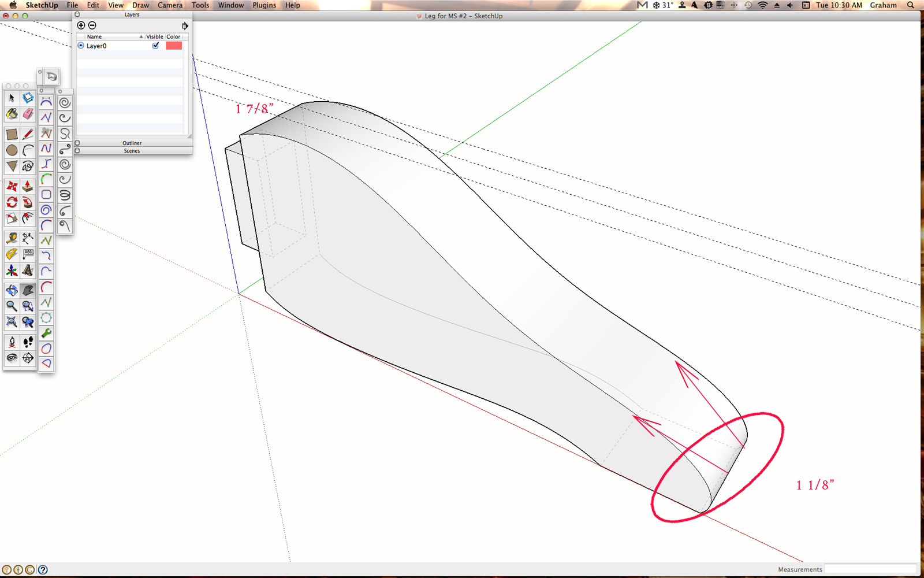This screenshot has height=578, width=924.
Task: Select the Rectangle drawing tool
Action: tap(12, 135)
